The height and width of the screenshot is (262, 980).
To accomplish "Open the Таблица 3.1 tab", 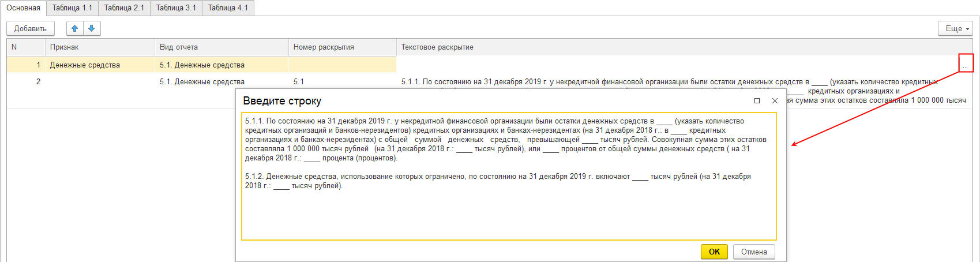I will (176, 8).
